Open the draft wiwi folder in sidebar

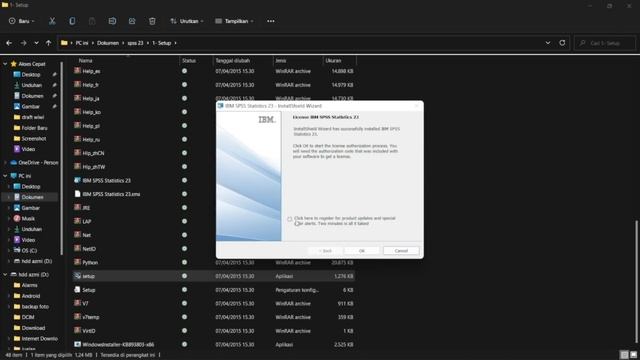[x=33, y=117]
